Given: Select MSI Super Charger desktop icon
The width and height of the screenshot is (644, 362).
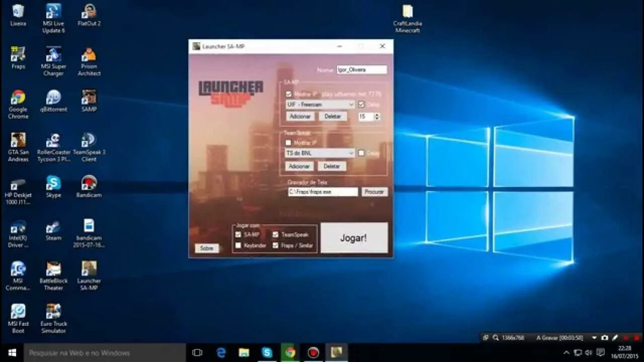Looking at the screenshot, I should 53,61.
